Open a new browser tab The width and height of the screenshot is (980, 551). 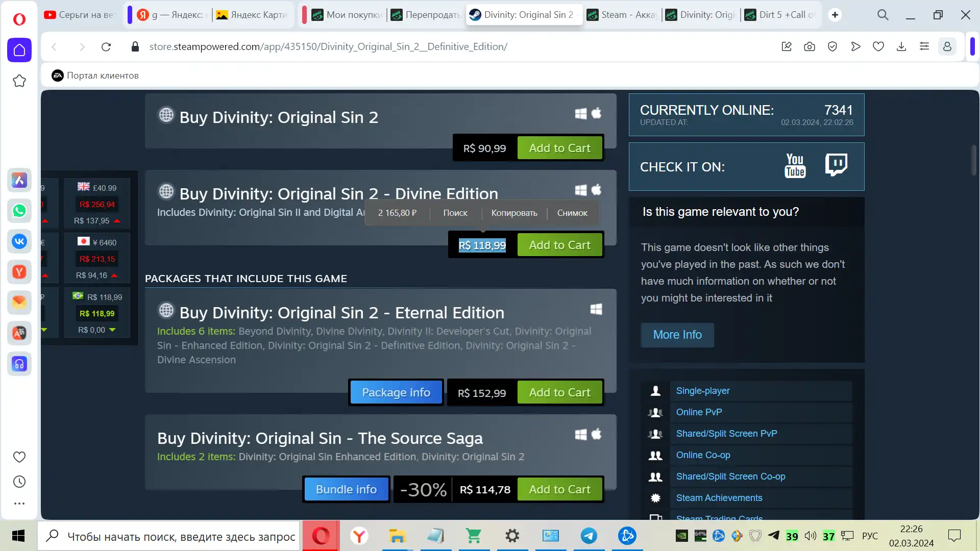[x=835, y=15]
